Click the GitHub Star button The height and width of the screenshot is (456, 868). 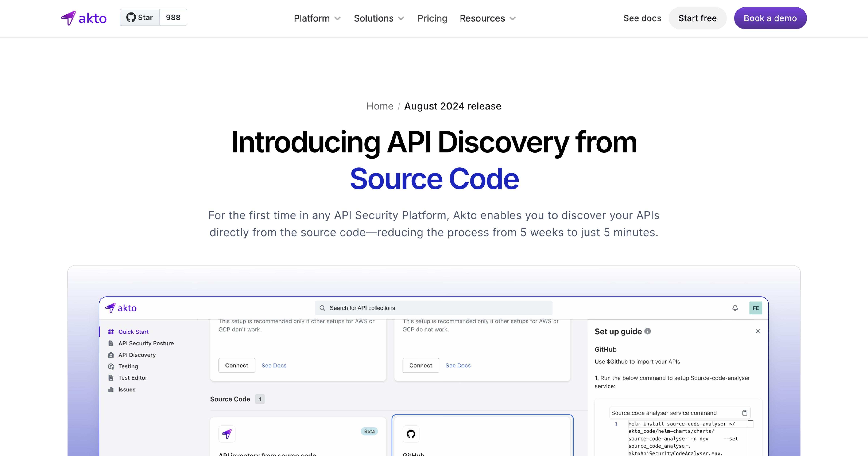click(x=139, y=18)
